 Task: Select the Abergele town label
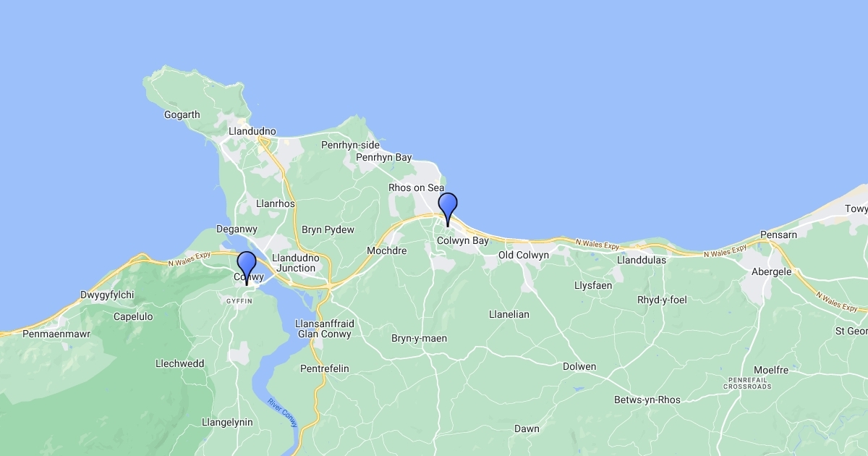pyautogui.click(x=771, y=272)
